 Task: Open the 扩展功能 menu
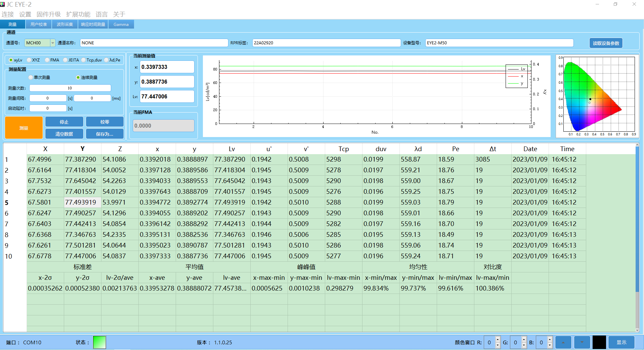pyautogui.click(x=78, y=14)
